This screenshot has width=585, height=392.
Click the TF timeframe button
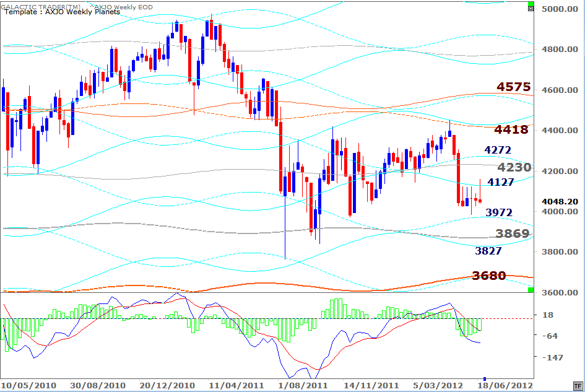click(x=578, y=386)
